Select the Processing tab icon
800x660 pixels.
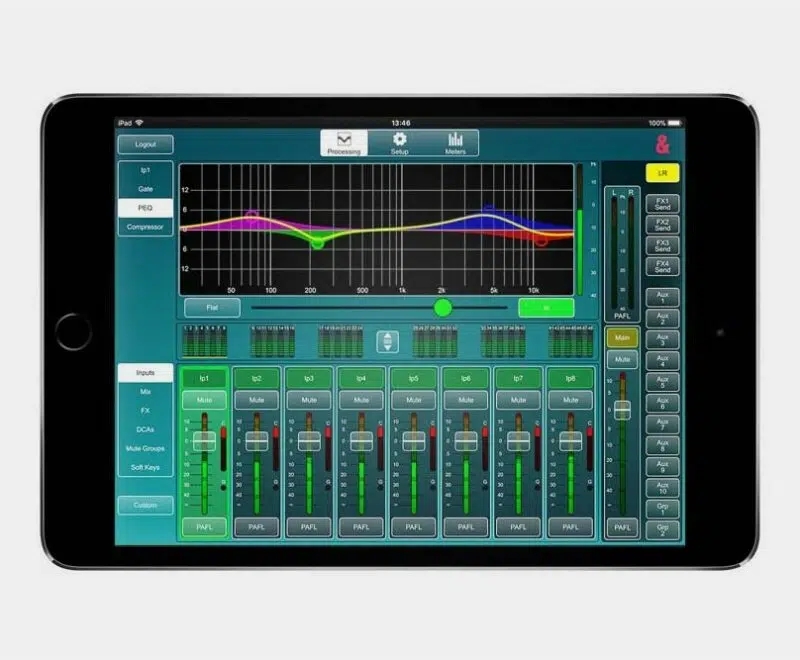pos(344,142)
